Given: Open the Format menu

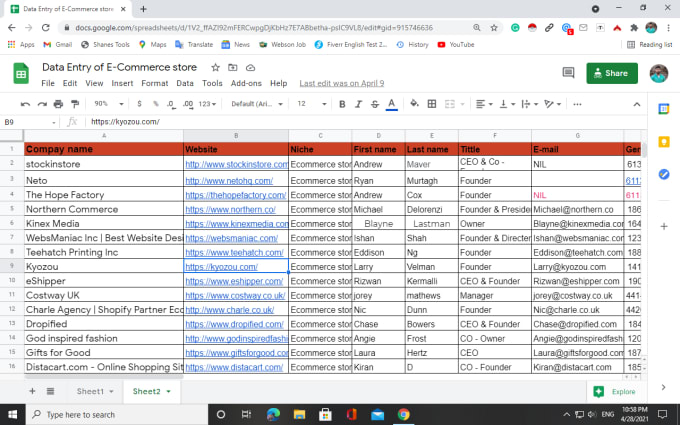Looking at the screenshot, I should pyautogui.click(x=154, y=83).
